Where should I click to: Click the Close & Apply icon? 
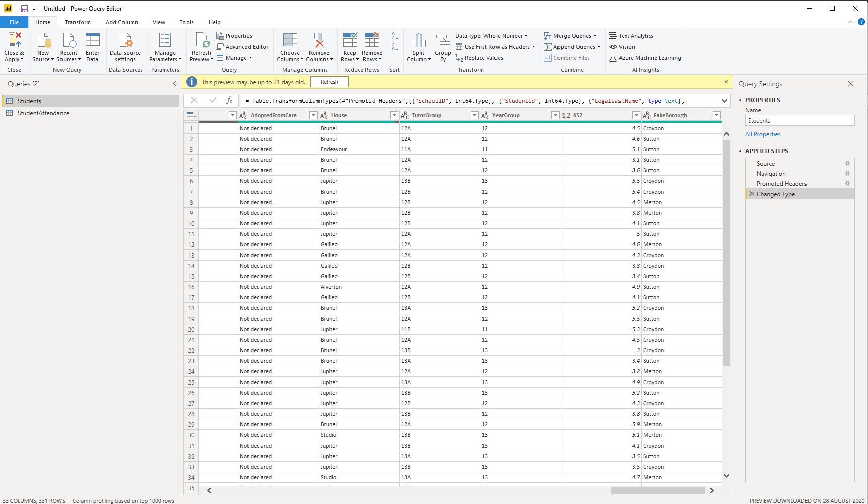(14, 40)
